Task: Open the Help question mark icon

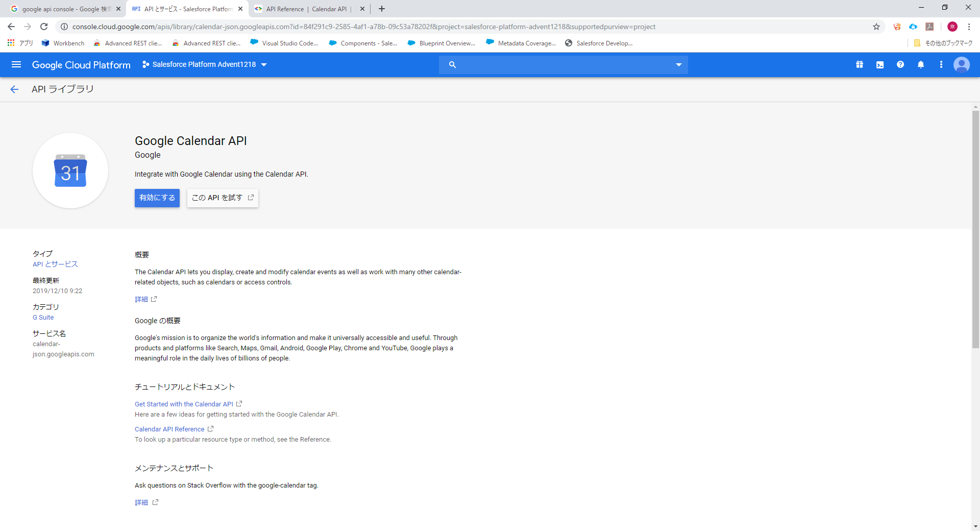Action: [x=900, y=64]
